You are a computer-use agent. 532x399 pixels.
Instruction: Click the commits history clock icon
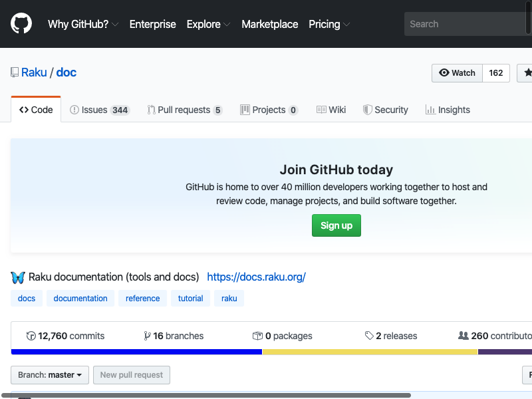31,336
